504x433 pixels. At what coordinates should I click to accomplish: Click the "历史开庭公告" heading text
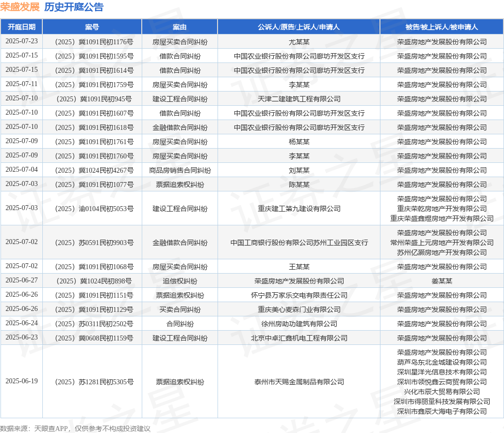pos(74,7)
